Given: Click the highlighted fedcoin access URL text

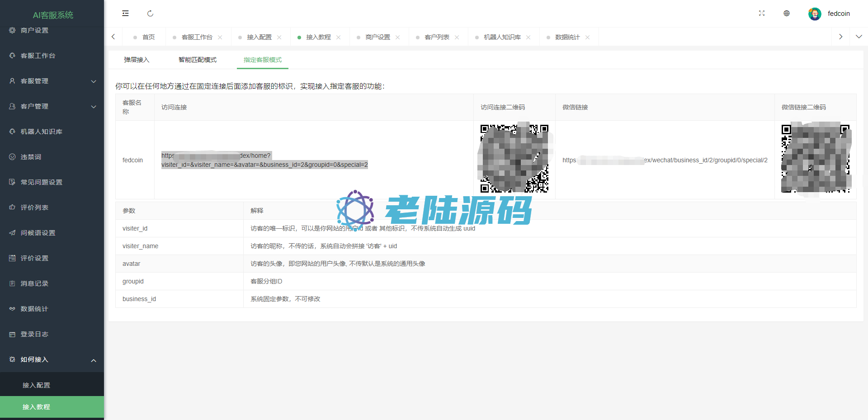Looking at the screenshot, I should [264, 160].
